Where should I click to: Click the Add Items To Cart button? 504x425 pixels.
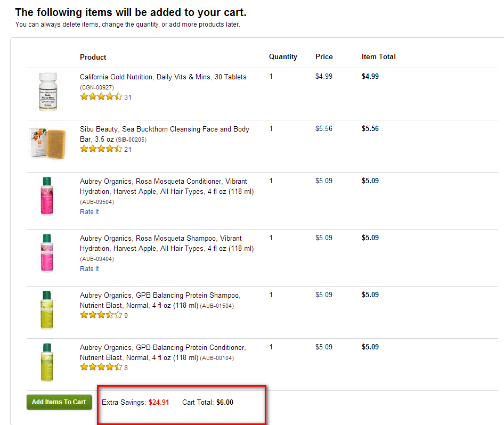(x=59, y=402)
